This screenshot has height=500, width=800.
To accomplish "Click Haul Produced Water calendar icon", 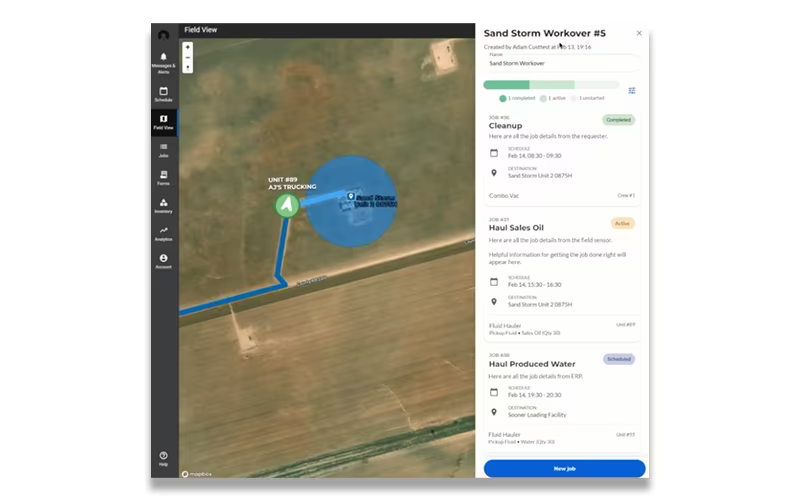I will pyautogui.click(x=494, y=392).
